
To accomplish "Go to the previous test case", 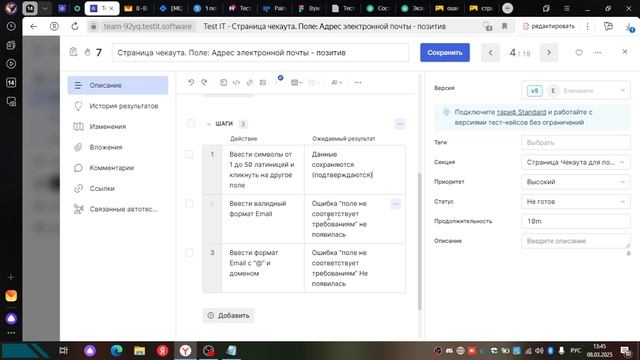I will tap(490, 53).
